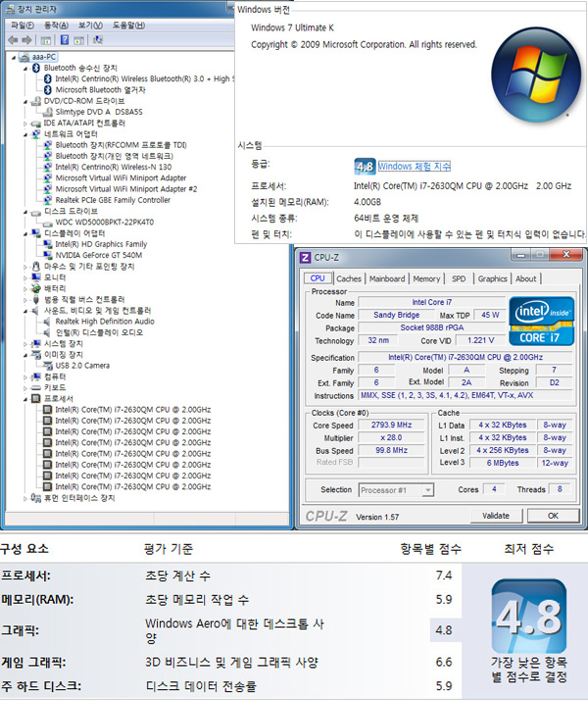
Task: Click the Microsoft Virtual WiFi Miniport Adapter #2 icon
Action: pyautogui.click(x=47, y=189)
